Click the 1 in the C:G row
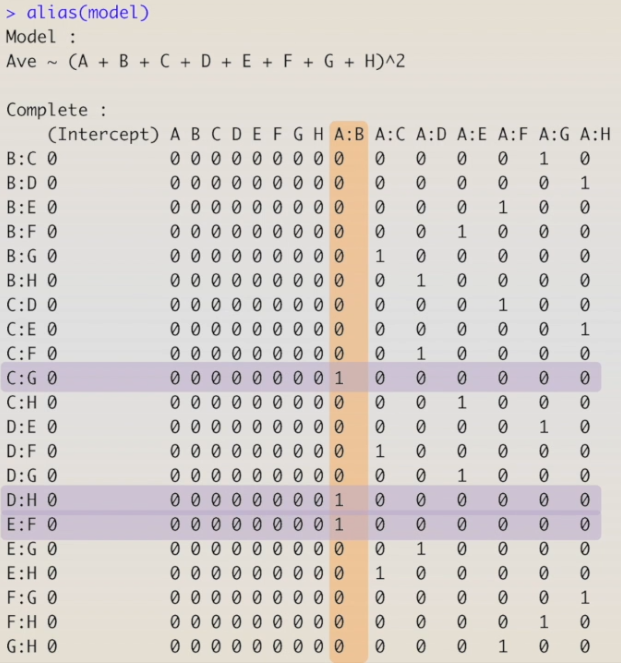The height and width of the screenshot is (663, 621). click(x=339, y=378)
